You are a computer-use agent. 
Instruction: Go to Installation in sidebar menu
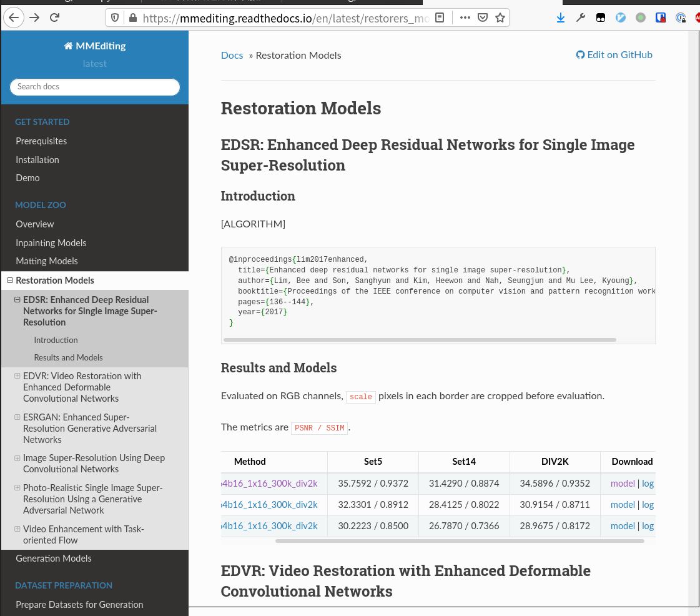tap(37, 160)
